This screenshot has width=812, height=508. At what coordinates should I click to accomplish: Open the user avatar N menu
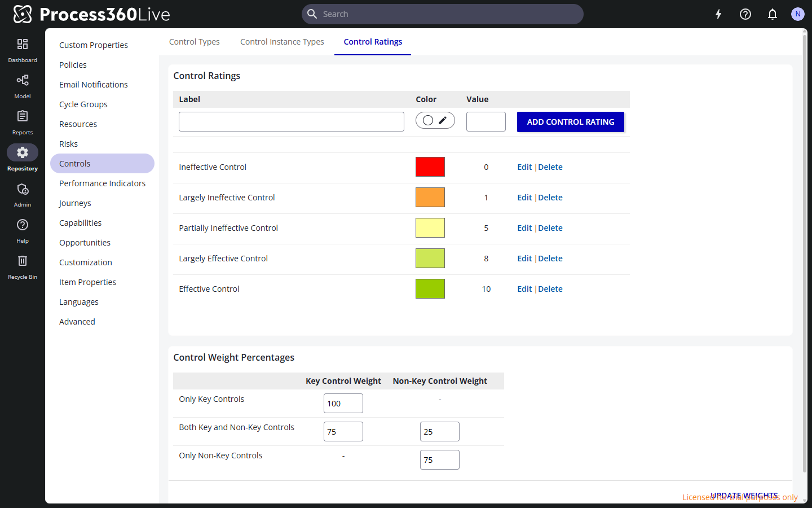pos(797,14)
